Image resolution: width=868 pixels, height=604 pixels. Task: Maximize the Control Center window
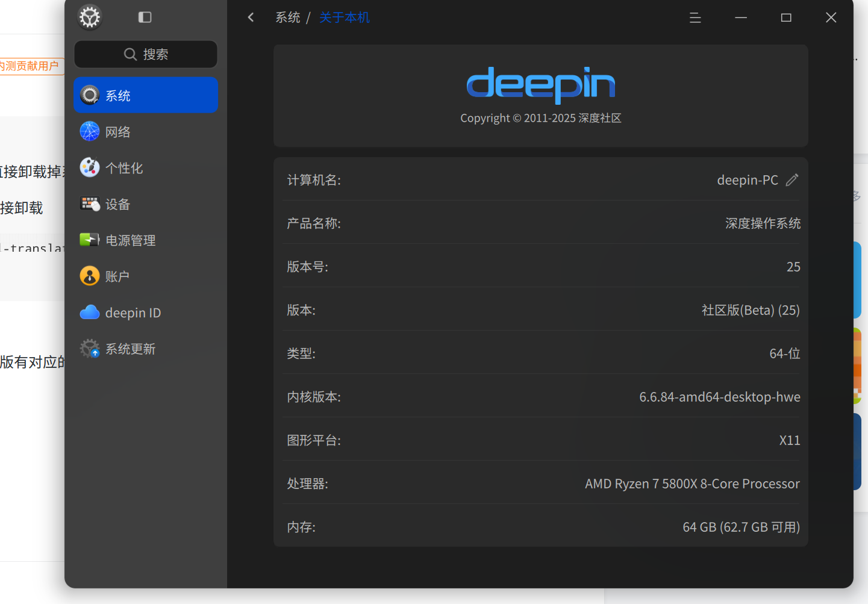point(786,17)
